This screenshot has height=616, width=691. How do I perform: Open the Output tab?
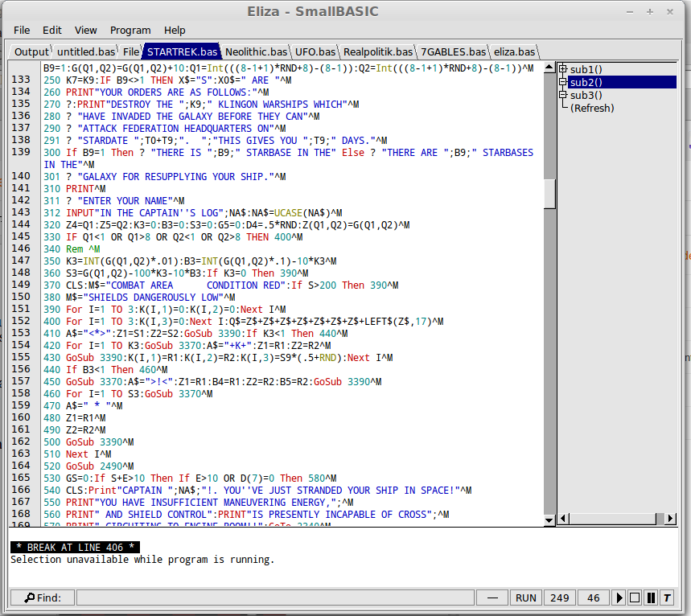click(x=31, y=51)
